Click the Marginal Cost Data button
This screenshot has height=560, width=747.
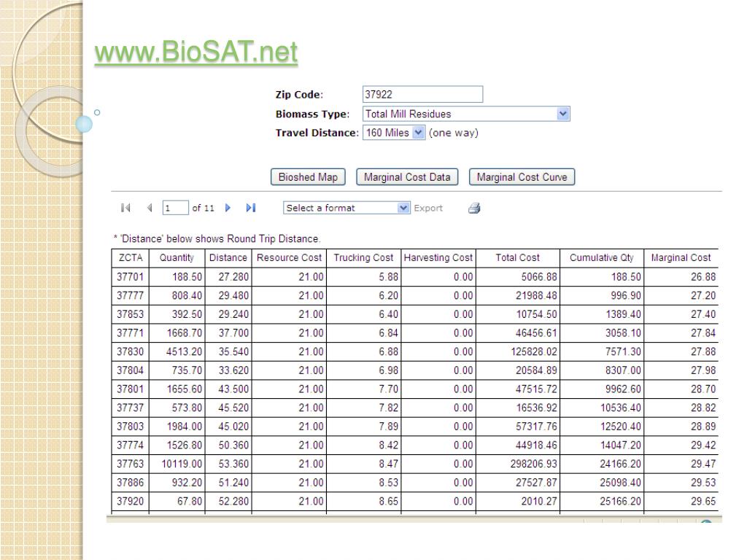[407, 177]
